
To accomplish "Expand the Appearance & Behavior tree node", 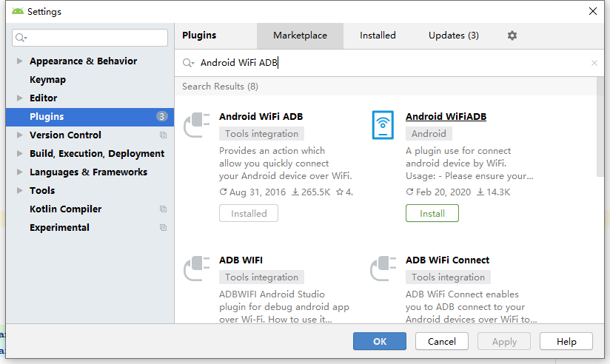I will tap(19, 61).
